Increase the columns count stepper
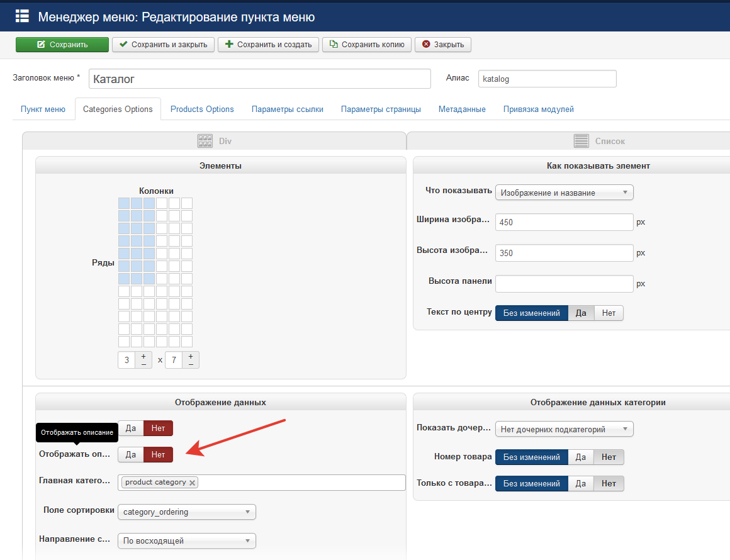730x560 pixels. coord(143,356)
